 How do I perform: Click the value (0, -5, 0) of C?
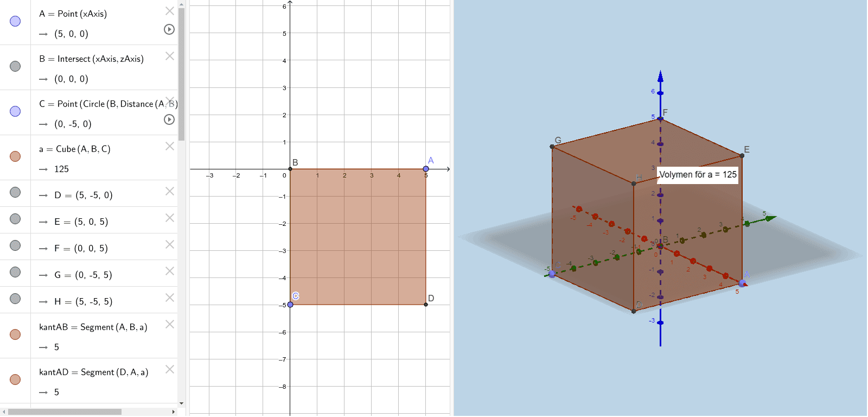(x=73, y=124)
